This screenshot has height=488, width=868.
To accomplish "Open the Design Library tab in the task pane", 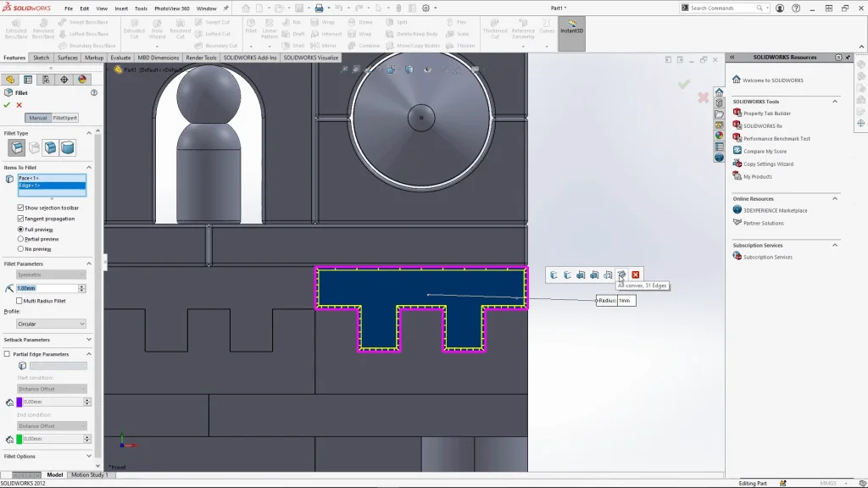I will pos(719,103).
